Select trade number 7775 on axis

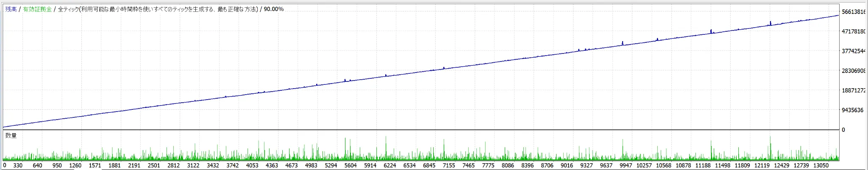pos(488,165)
